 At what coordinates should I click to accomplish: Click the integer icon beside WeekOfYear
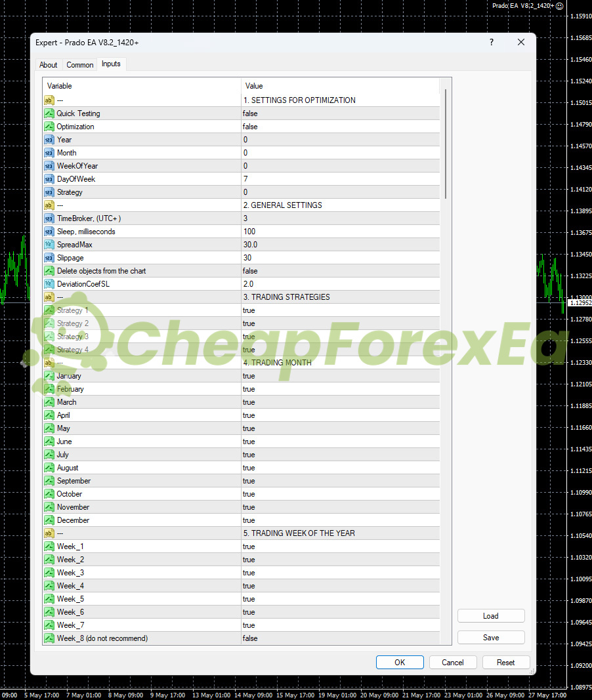tap(49, 166)
